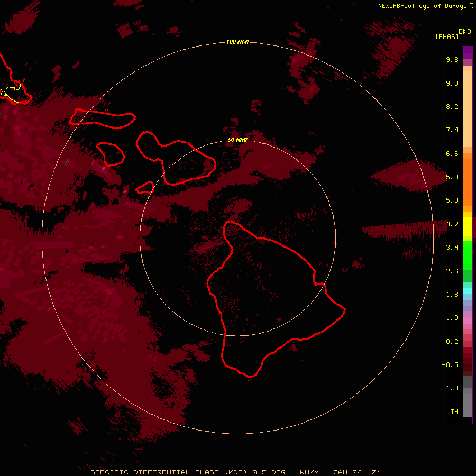Click the [PHAS] units label
This screenshot has height=476, width=476.
(447, 36)
